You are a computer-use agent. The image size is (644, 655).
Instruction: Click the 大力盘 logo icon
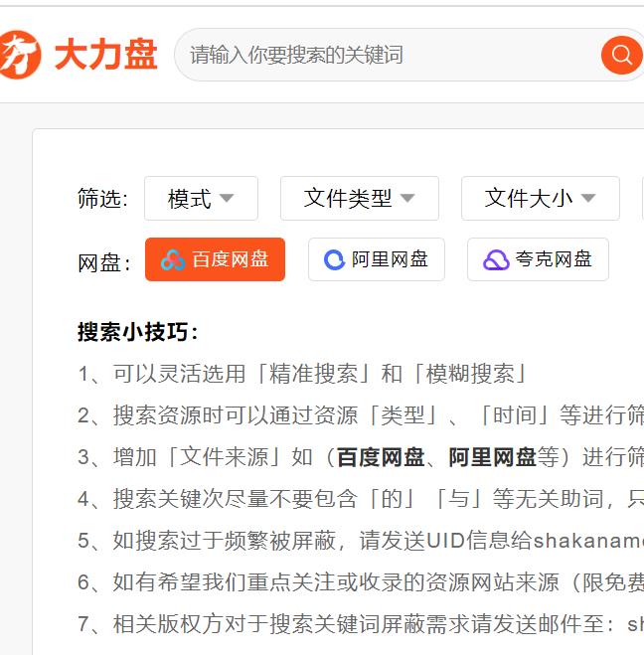pos(20,55)
